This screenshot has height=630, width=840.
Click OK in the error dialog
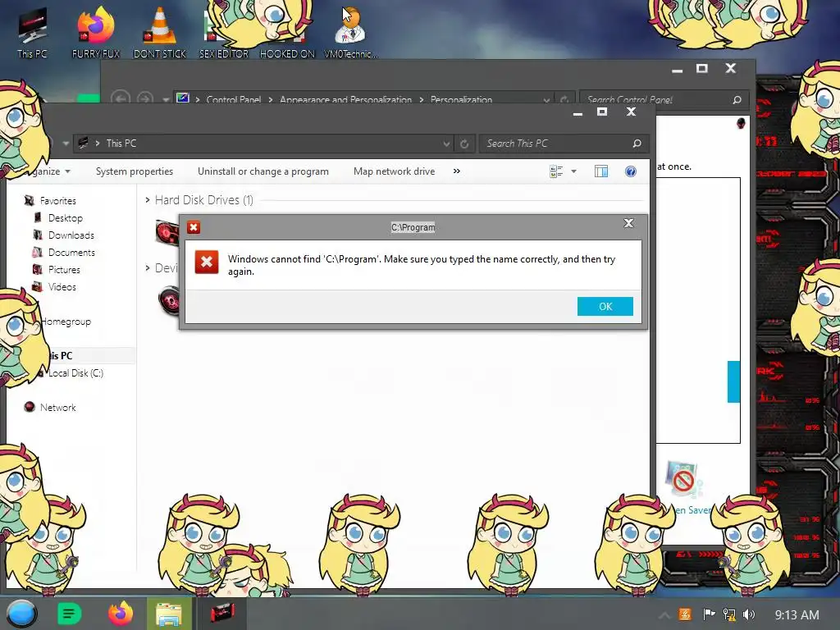tap(605, 307)
